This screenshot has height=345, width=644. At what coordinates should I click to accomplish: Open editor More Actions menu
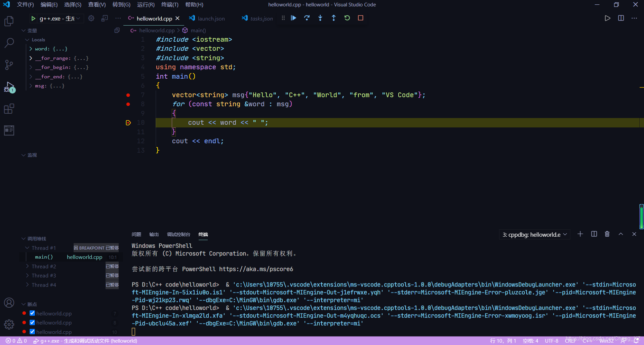[x=634, y=18]
